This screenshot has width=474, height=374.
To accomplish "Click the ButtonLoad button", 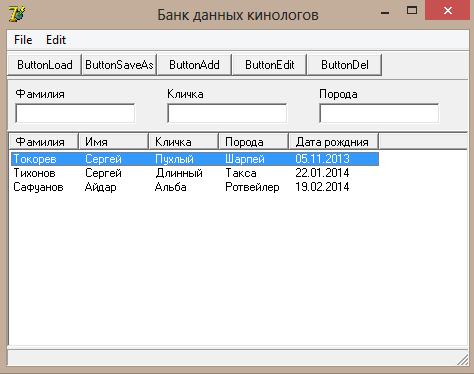I will [x=45, y=65].
